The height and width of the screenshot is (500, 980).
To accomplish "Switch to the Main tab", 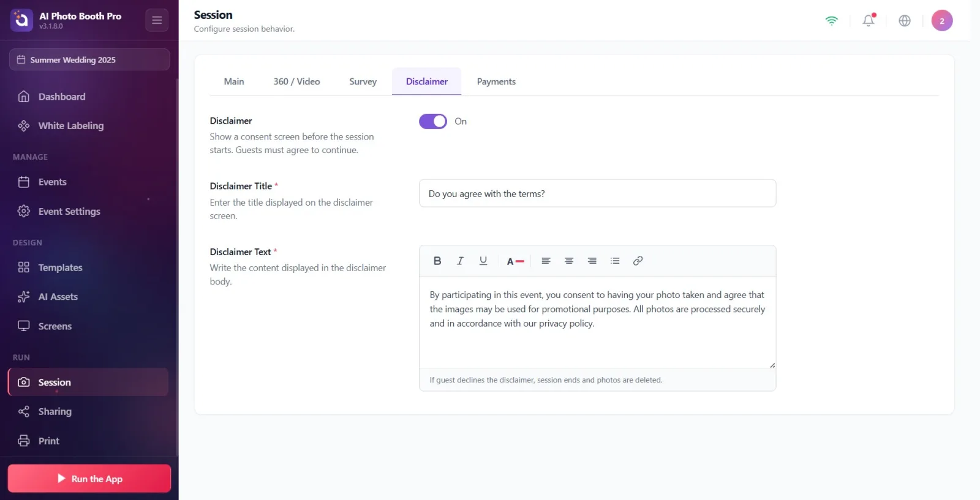I will point(234,81).
